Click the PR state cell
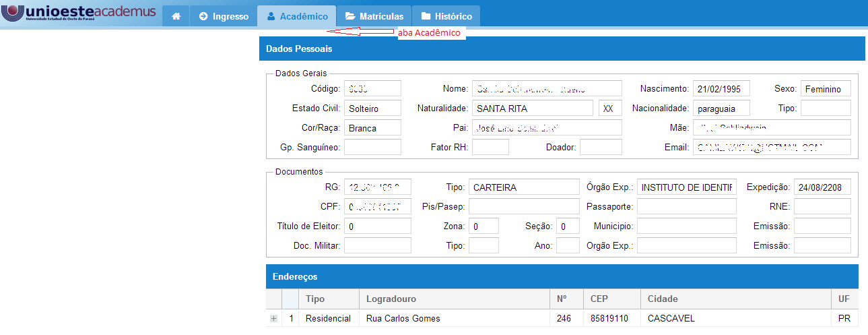The image size is (868, 335). tap(845, 319)
